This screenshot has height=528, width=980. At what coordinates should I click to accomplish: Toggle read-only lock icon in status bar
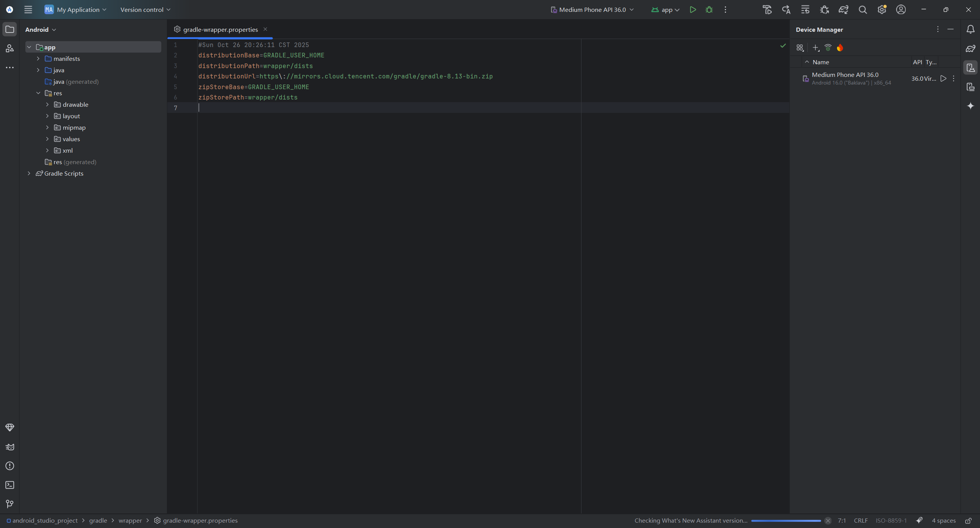(968, 521)
